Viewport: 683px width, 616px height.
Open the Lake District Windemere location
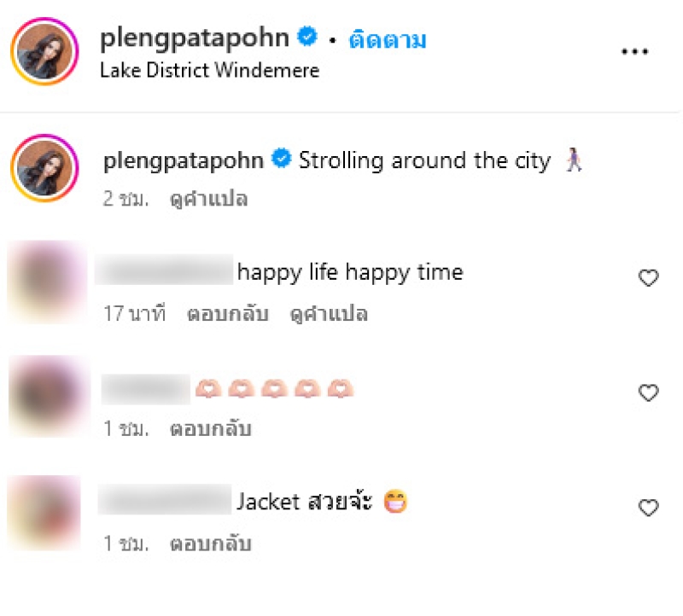tap(209, 70)
